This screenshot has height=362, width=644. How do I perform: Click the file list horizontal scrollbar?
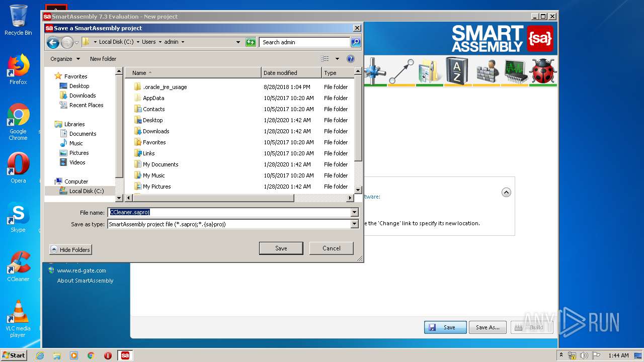coord(239,198)
